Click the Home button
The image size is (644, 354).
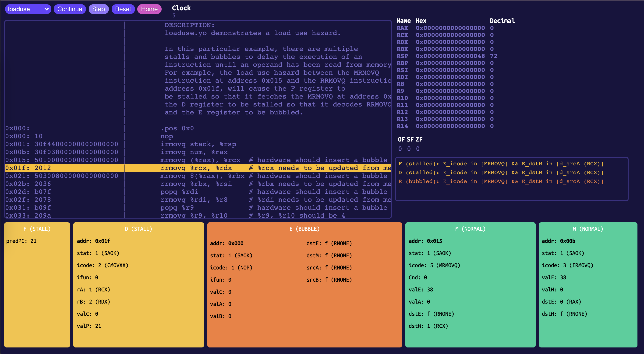pos(149,9)
